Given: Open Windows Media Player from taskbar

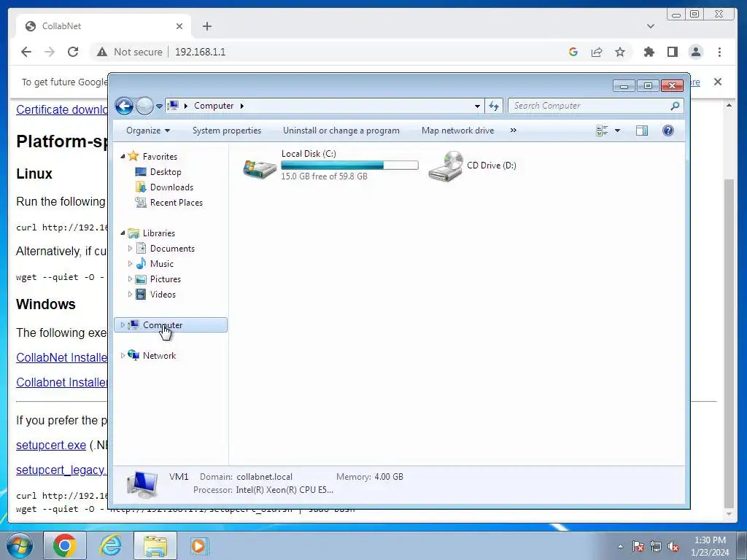Looking at the screenshot, I should tap(198, 545).
